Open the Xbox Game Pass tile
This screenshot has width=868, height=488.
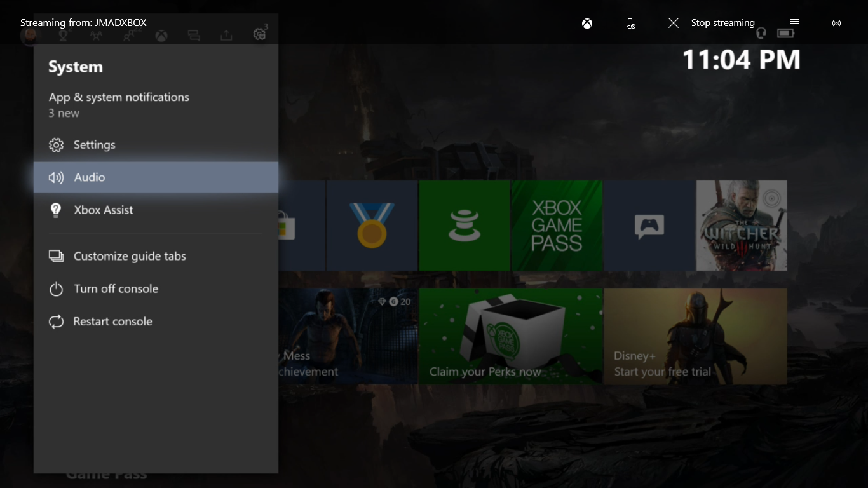[557, 226]
